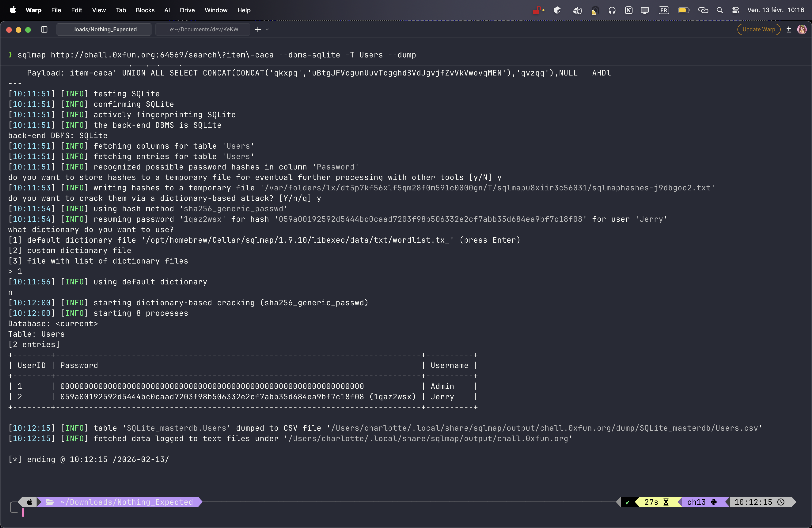The image size is (812, 528).
Task: Open the FR input source selector
Action: click(x=664, y=10)
